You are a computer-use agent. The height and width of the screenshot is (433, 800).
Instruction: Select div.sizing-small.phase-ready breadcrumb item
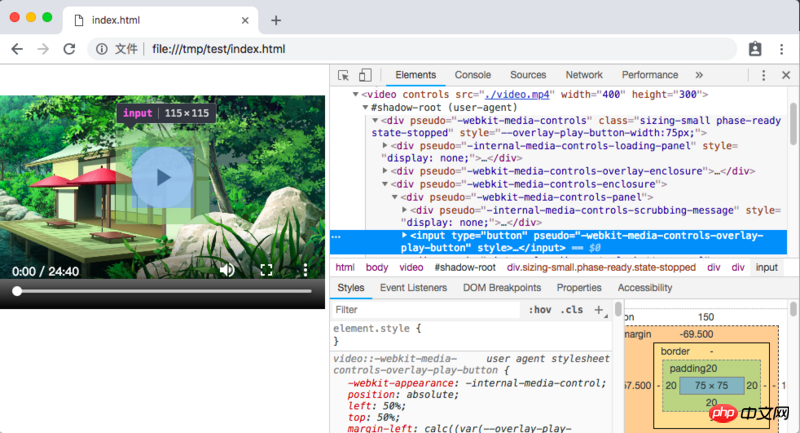point(601,267)
